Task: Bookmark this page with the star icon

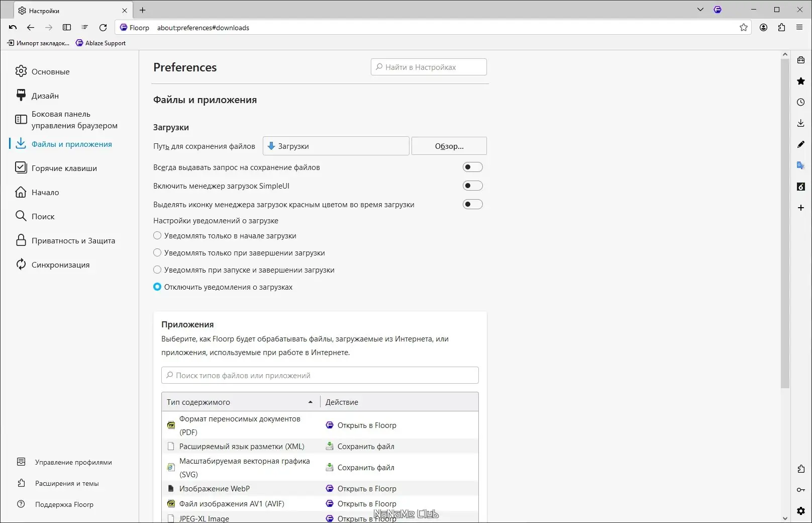Action: tap(744, 28)
